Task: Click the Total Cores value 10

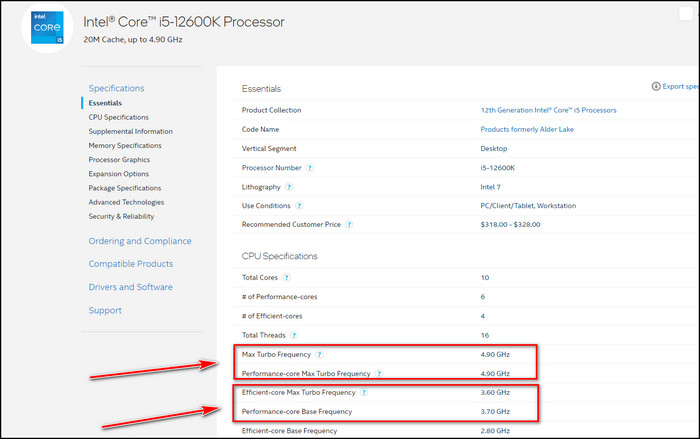Action: pyautogui.click(x=485, y=278)
